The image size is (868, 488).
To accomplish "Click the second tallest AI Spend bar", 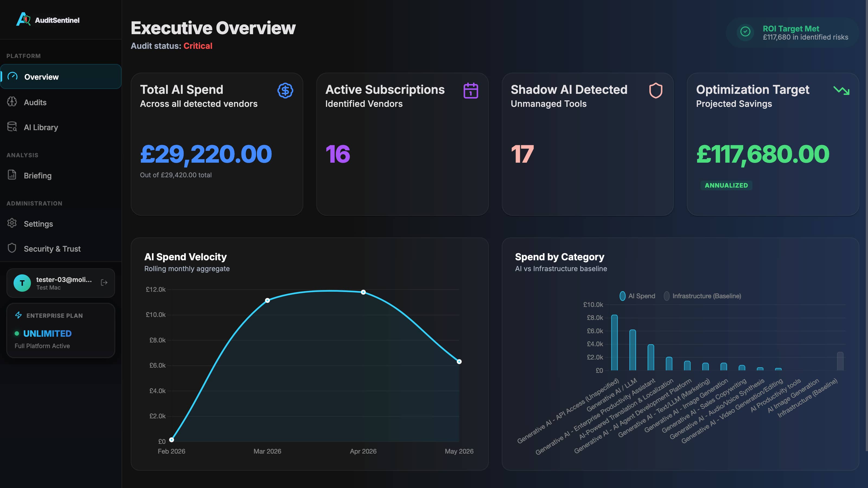I will [633, 350].
